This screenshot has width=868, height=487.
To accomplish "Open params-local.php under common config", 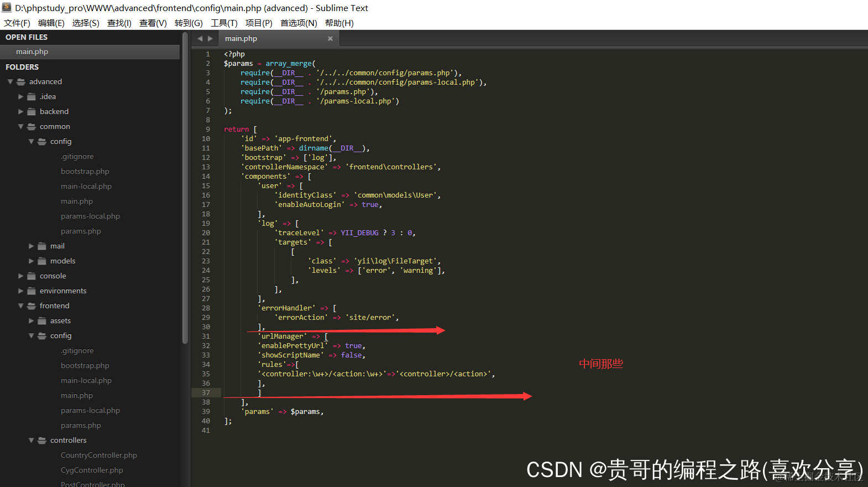I will point(90,216).
